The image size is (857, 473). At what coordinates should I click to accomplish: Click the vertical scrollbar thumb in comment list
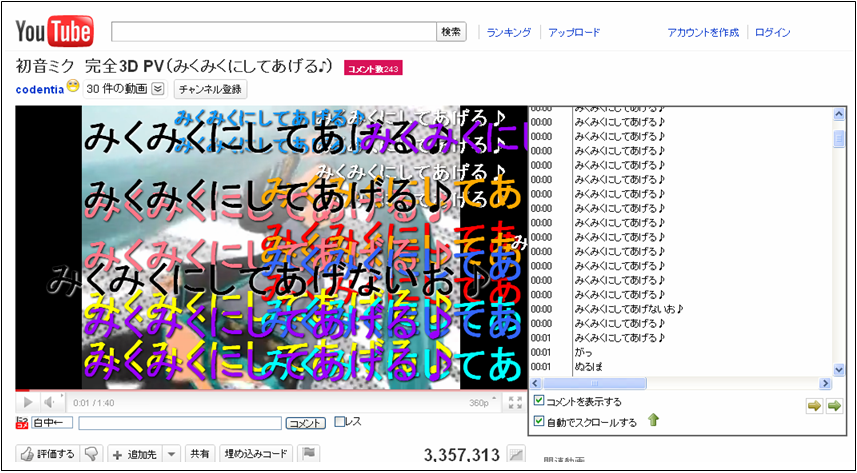point(840,139)
